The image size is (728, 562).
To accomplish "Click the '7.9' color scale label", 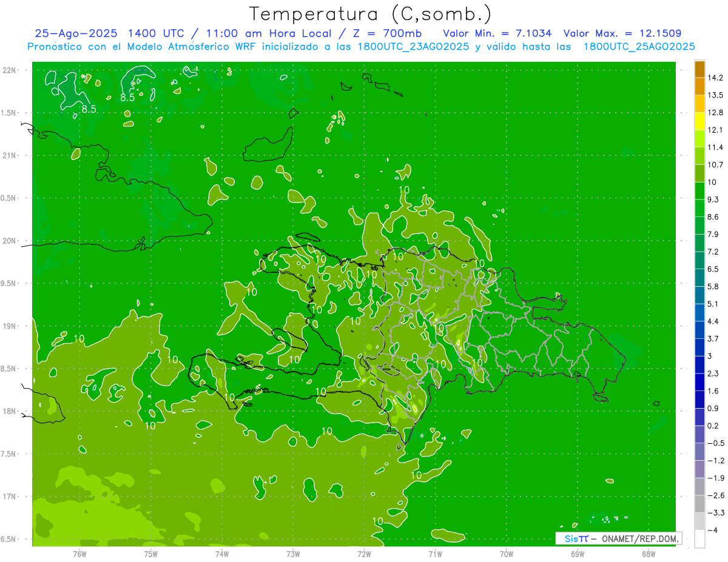I will 713,235.
